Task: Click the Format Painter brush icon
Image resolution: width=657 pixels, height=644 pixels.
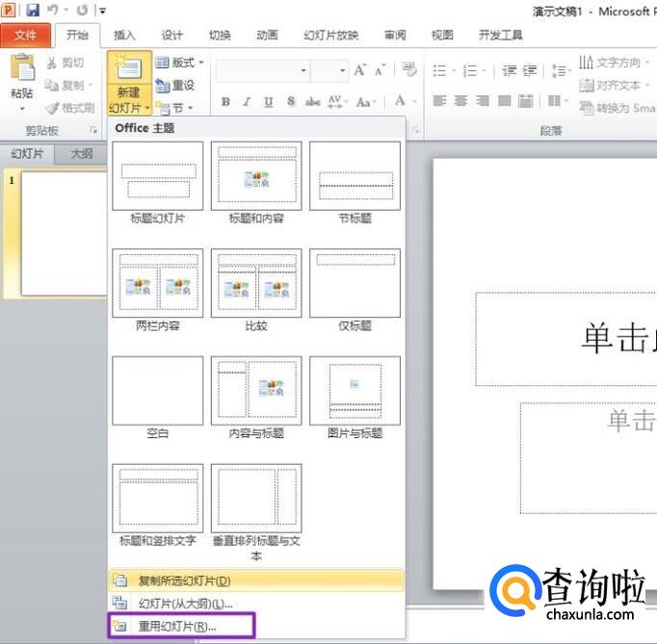Action: (x=52, y=108)
